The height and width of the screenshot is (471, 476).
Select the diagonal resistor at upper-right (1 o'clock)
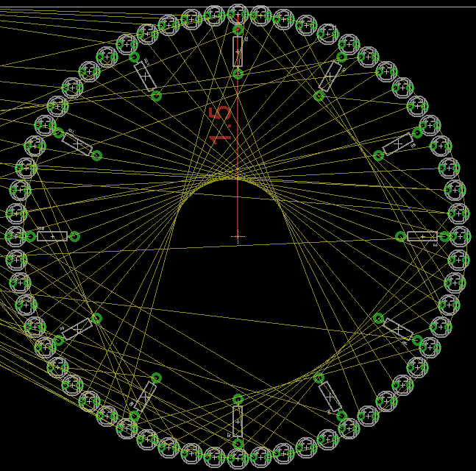(330, 76)
